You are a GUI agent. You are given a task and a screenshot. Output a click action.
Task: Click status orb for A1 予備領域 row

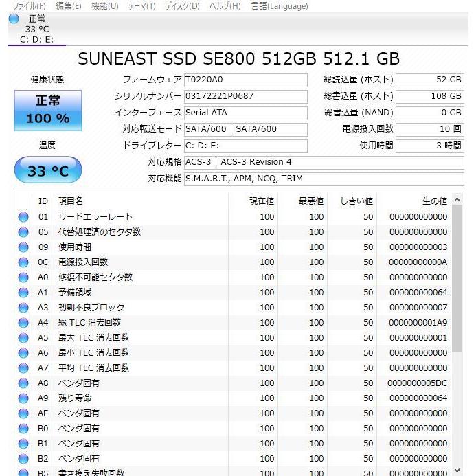pyautogui.click(x=23, y=293)
